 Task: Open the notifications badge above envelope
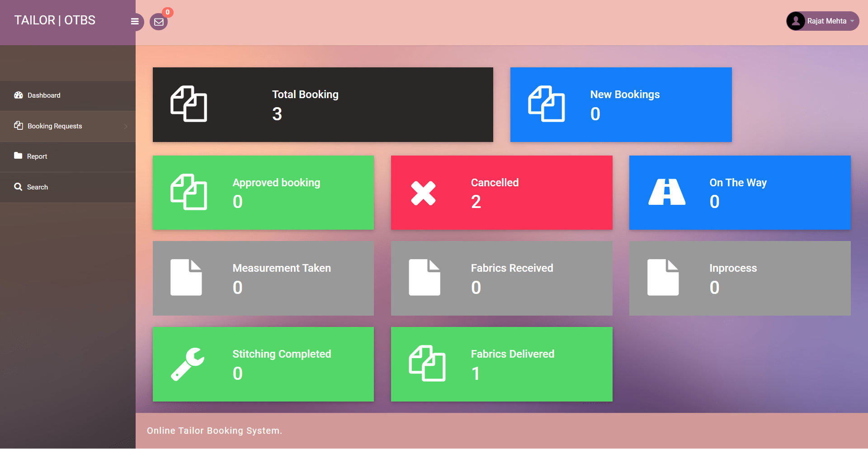click(x=167, y=12)
